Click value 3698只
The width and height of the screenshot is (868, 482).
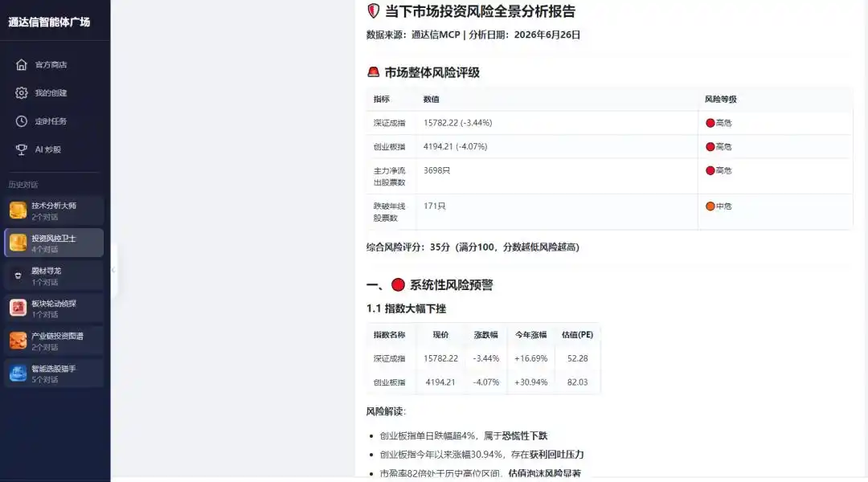(436, 170)
